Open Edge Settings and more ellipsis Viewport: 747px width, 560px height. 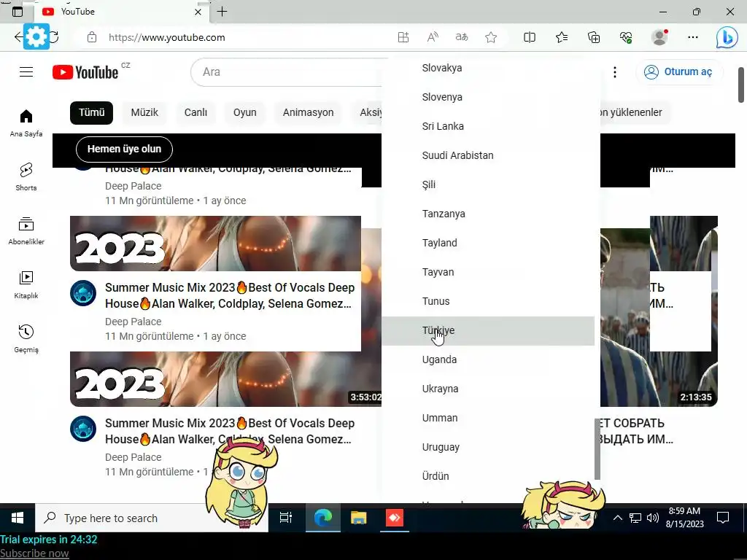coord(693,37)
